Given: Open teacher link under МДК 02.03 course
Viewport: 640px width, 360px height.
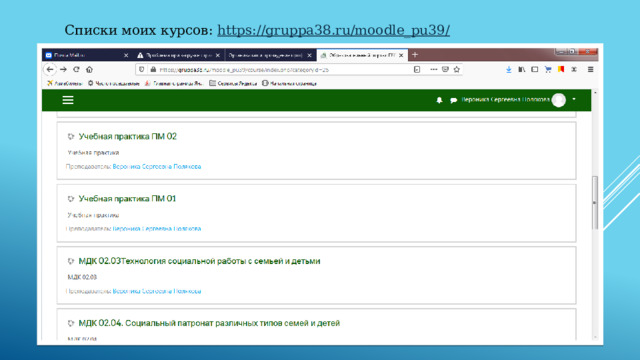Looking at the screenshot, I should point(157,291).
